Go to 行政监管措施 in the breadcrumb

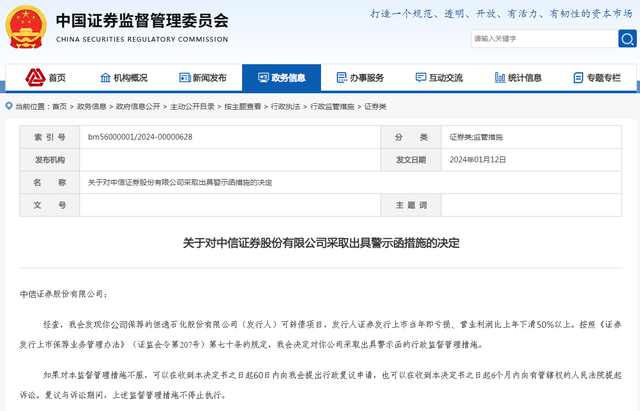[332, 107]
